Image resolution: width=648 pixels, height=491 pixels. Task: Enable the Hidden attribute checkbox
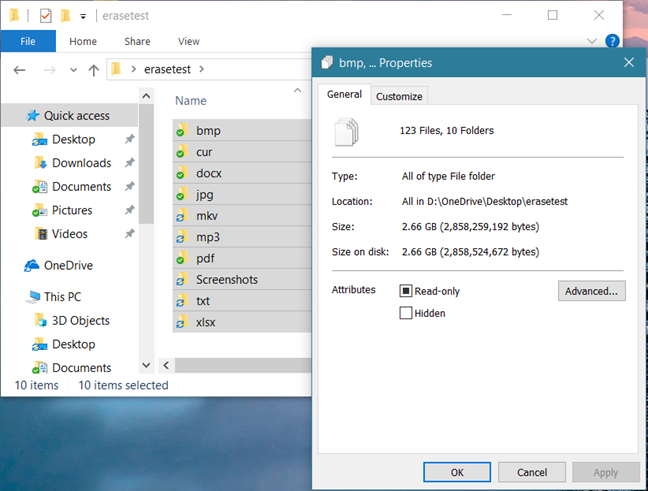(x=406, y=313)
